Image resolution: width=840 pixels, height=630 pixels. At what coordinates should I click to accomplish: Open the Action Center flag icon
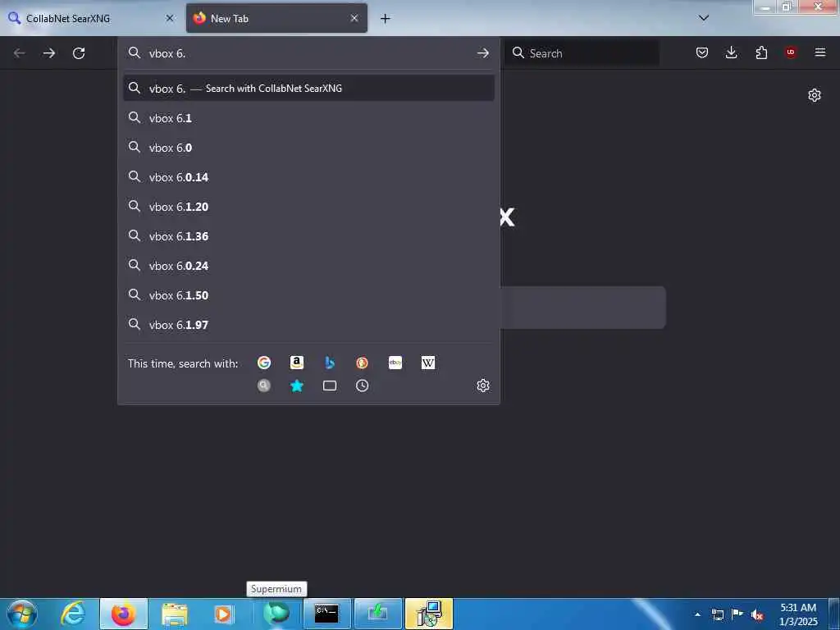[x=737, y=614]
